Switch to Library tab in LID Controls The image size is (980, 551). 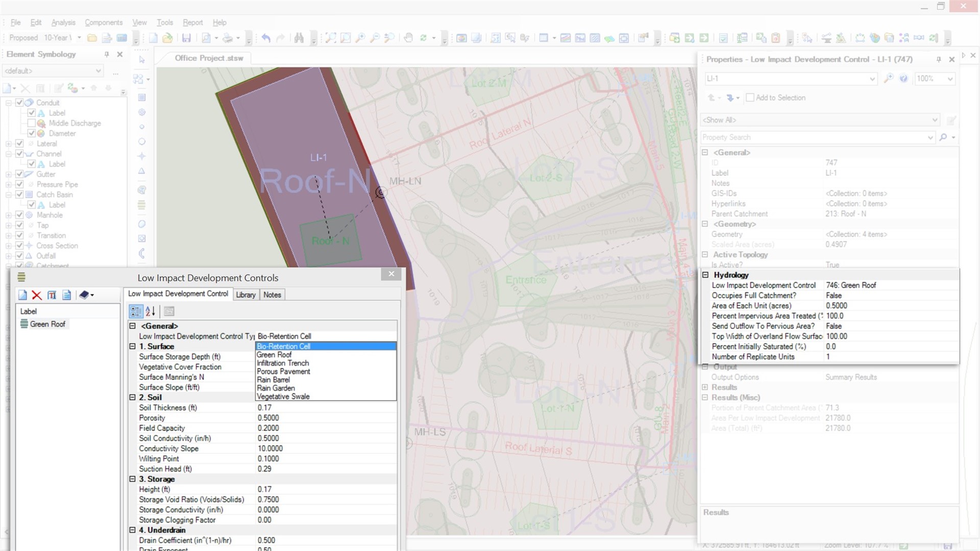point(245,295)
